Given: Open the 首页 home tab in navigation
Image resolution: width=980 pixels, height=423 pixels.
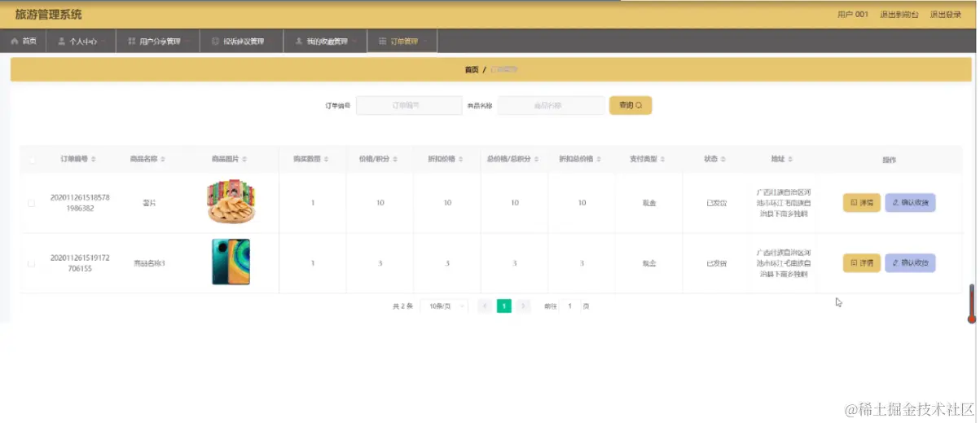Looking at the screenshot, I should click(24, 41).
